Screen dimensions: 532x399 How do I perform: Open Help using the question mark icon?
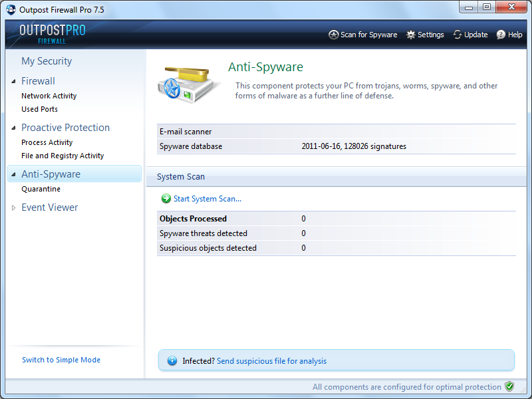coord(501,35)
